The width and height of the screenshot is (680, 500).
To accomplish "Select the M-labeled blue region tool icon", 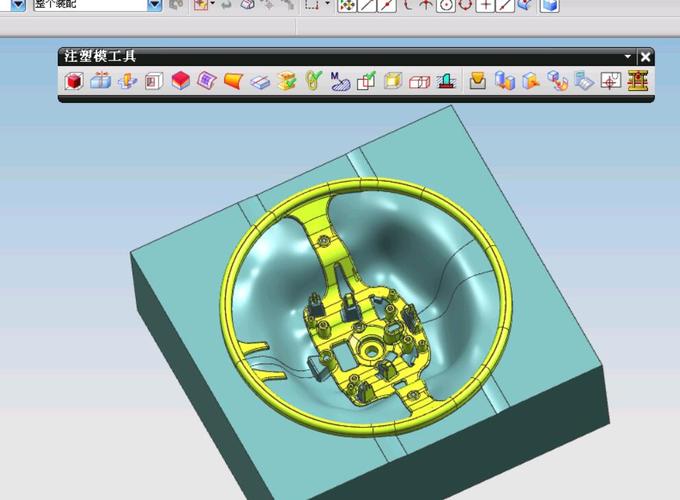I will click(340, 81).
